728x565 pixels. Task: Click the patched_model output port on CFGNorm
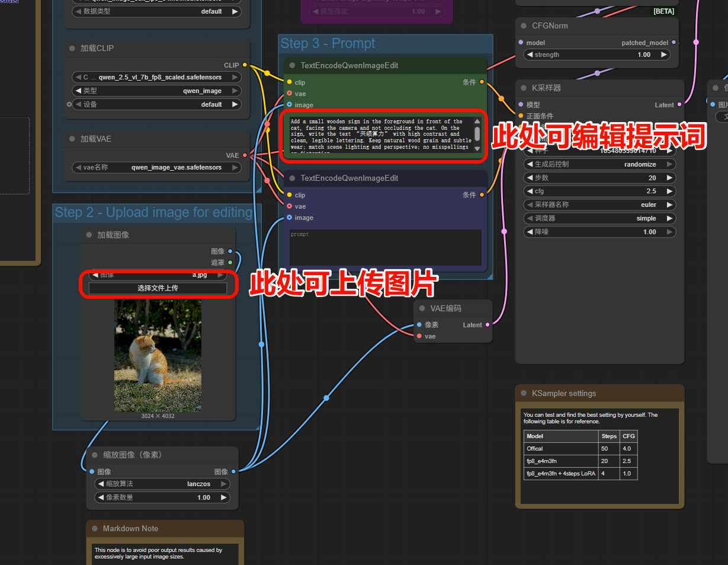(674, 43)
